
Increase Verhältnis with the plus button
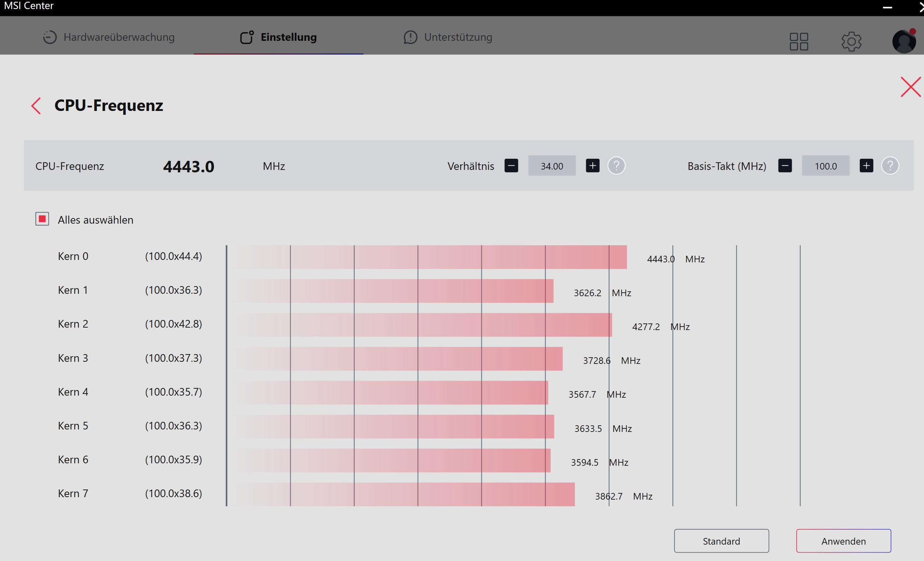click(x=592, y=166)
